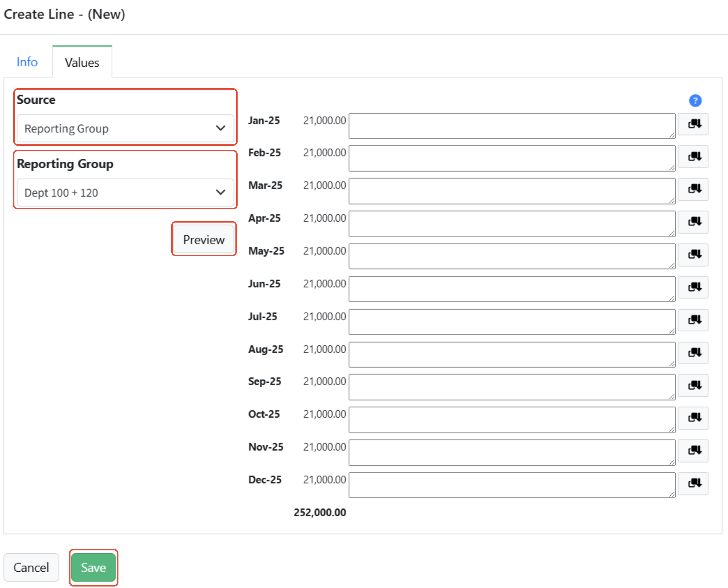Click the Cancel button
The width and height of the screenshot is (728, 588).
(31, 567)
